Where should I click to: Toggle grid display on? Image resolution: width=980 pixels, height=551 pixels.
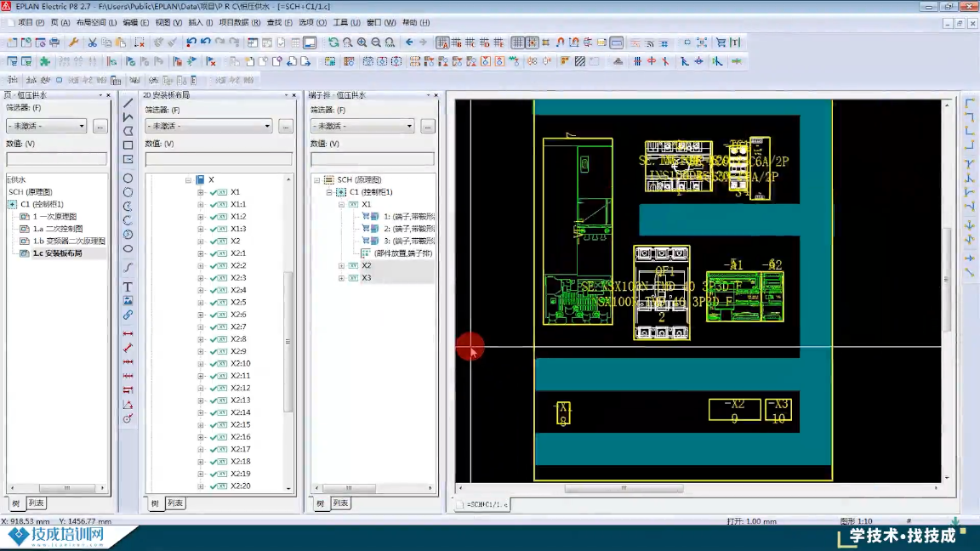517,43
